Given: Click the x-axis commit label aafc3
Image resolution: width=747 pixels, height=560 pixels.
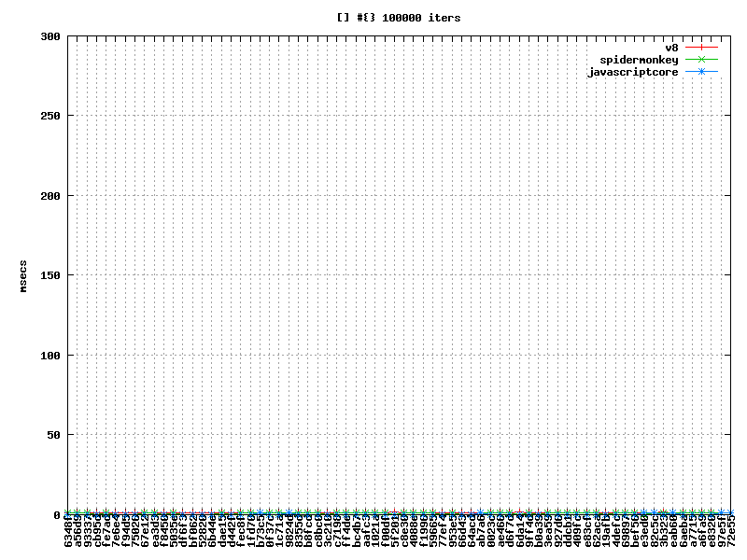Looking at the screenshot, I should pyautogui.click(x=365, y=530).
